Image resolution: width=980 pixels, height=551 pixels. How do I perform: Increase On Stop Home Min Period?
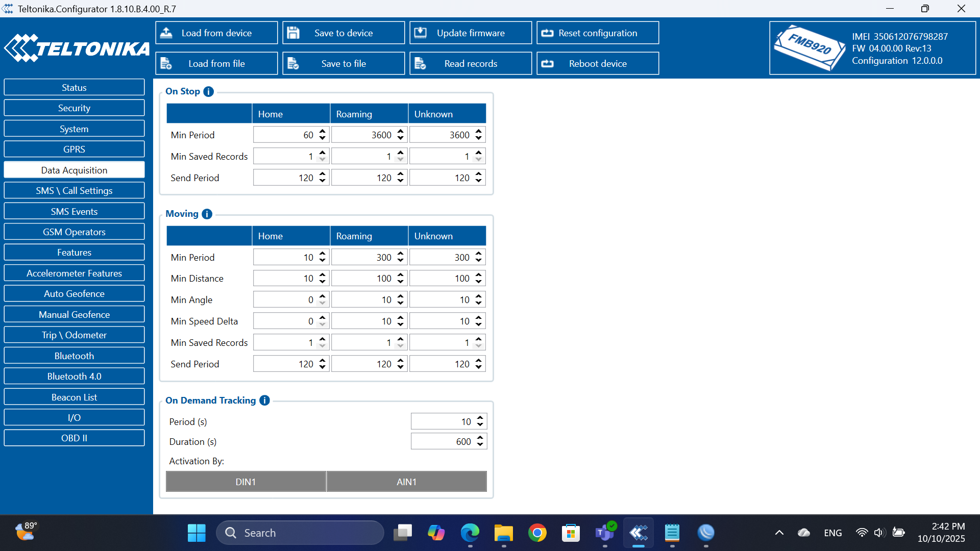click(322, 132)
